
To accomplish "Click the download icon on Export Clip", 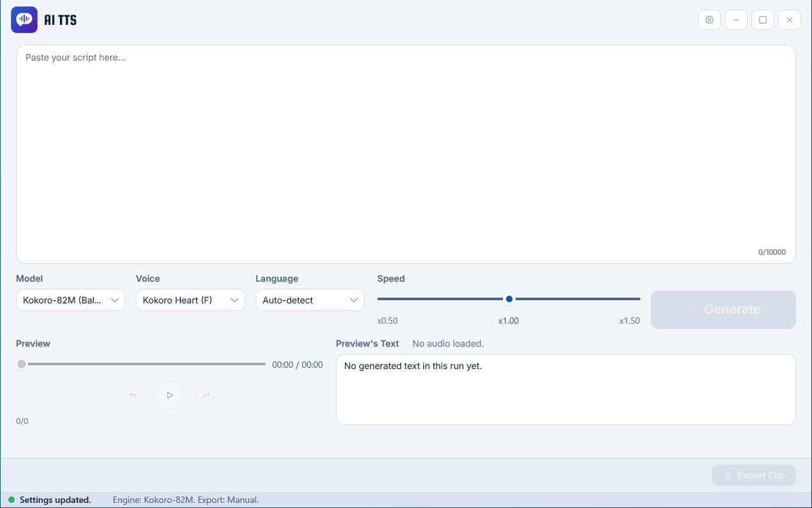I will (728, 475).
